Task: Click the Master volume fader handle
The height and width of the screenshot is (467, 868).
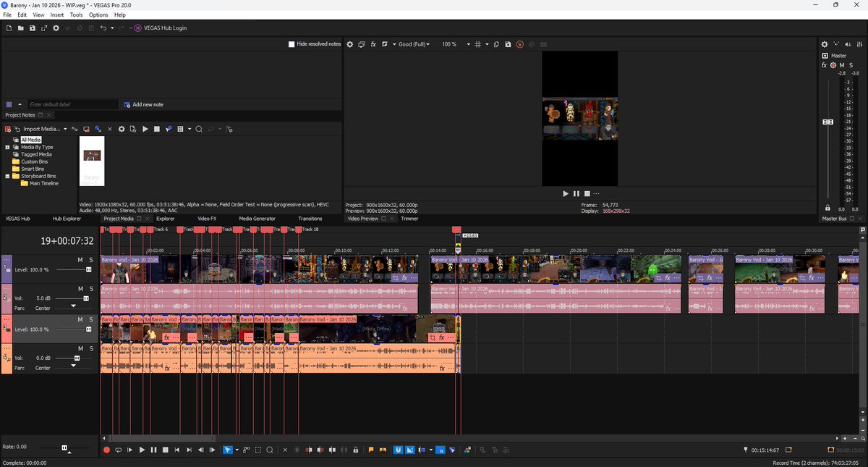Action: [x=827, y=122]
